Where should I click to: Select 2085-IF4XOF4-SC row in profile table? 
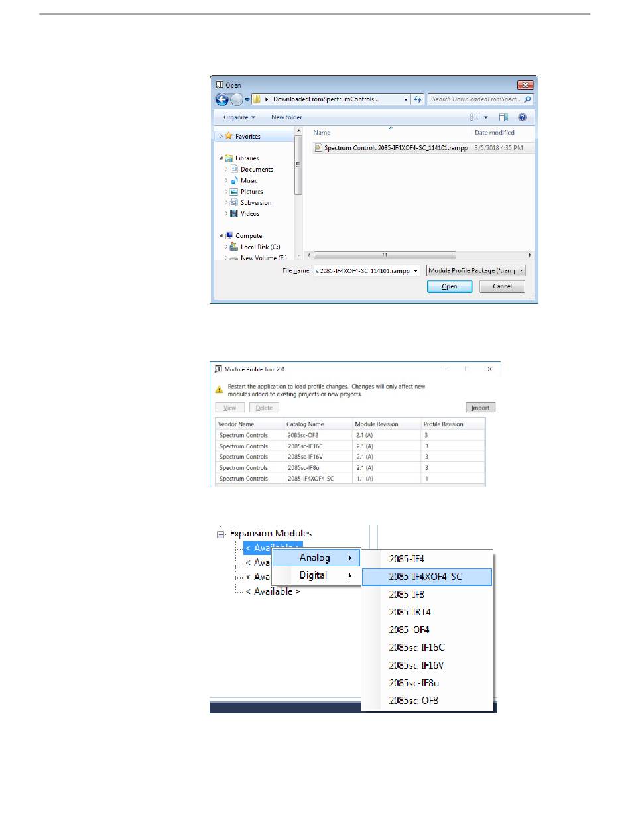(x=351, y=478)
